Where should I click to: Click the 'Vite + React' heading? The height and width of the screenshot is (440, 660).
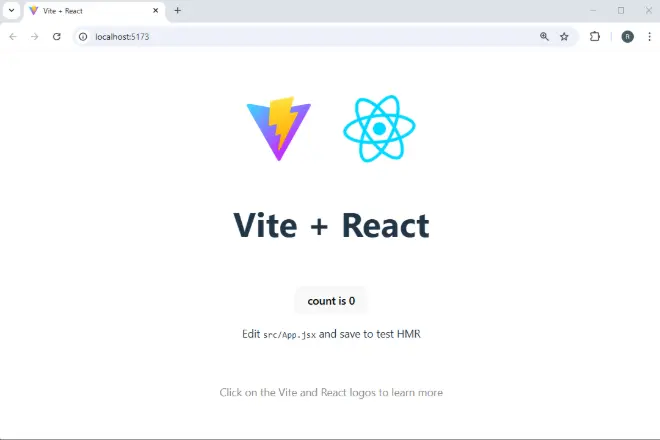point(331,225)
